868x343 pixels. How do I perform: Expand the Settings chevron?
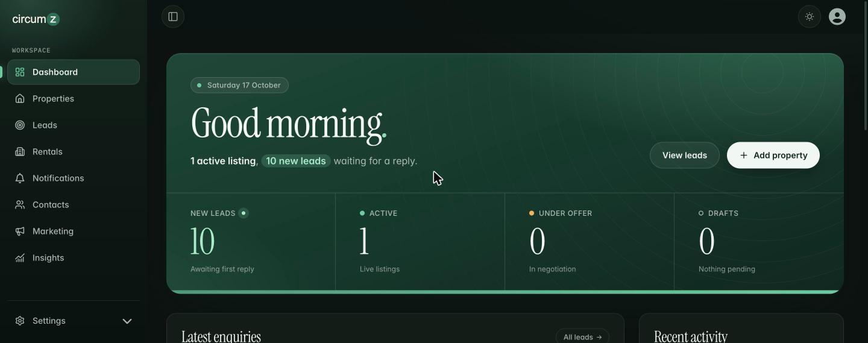pos(127,321)
